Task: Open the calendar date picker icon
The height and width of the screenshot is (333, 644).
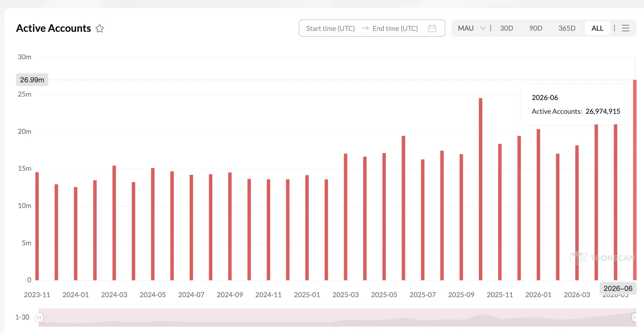Action: (x=432, y=28)
